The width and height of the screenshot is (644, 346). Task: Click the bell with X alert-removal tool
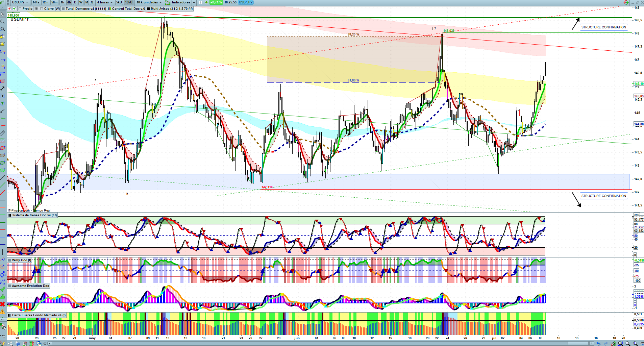pyautogui.click(x=3, y=36)
